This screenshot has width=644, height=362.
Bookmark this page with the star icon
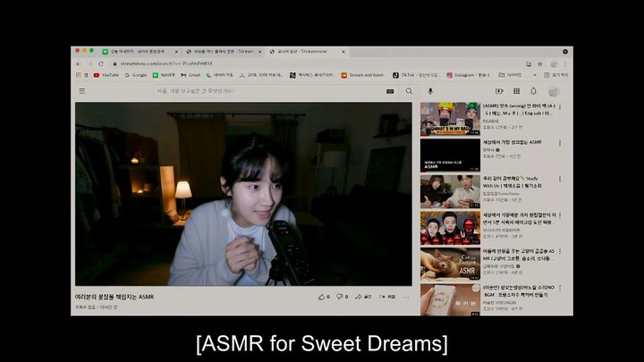pyautogui.click(x=540, y=63)
